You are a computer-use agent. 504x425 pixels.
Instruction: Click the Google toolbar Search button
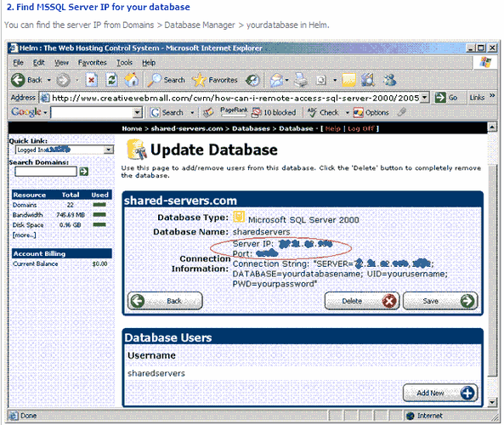(167, 112)
